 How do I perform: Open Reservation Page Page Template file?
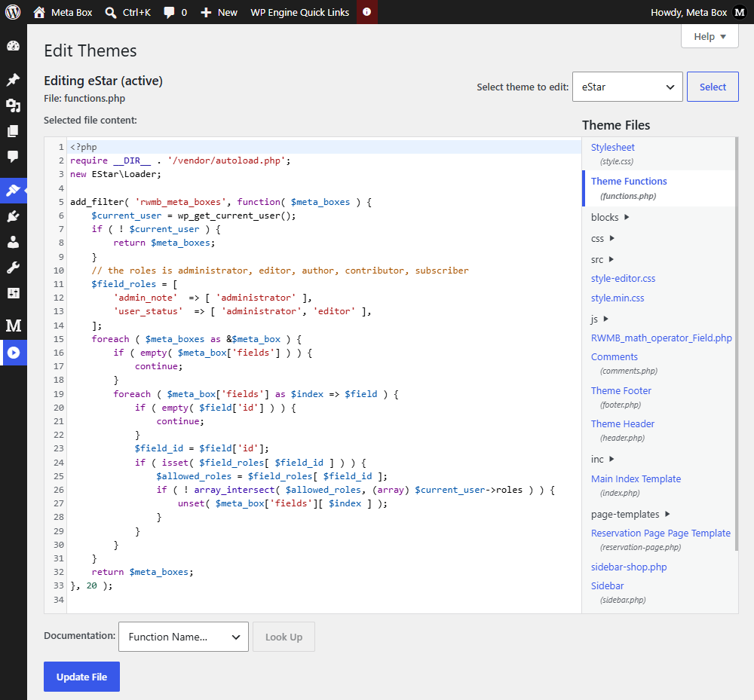661,533
